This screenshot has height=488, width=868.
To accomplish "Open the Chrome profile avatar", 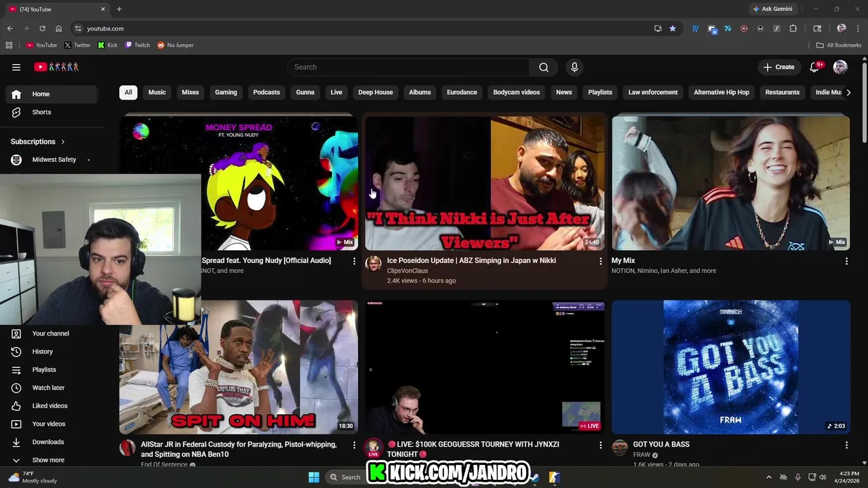I will (842, 28).
